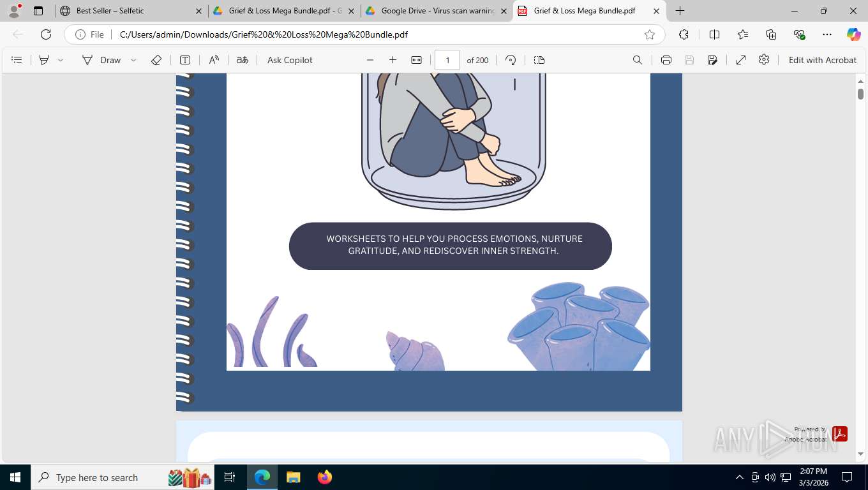Open the tab actions menu
This screenshot has width=868, height=490.
[x=38, y=11]
